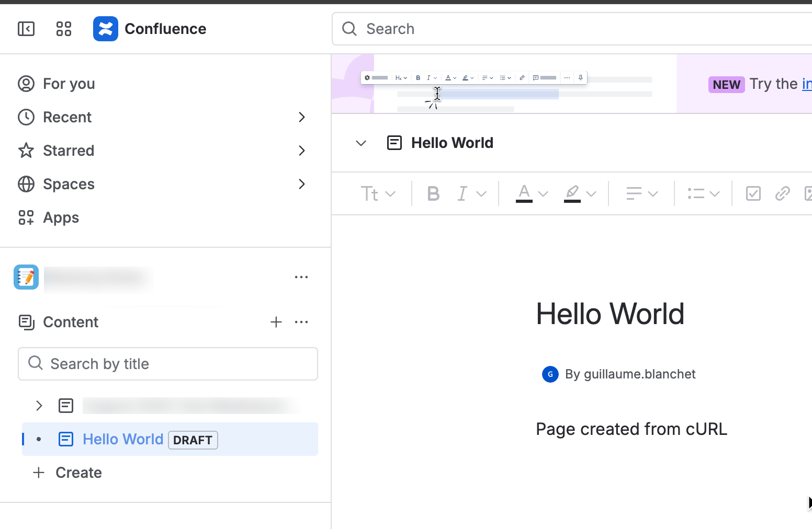The width and height of the screenshot is (812, 529).
Task: Select the Content section label
Action: pos(71,322)
